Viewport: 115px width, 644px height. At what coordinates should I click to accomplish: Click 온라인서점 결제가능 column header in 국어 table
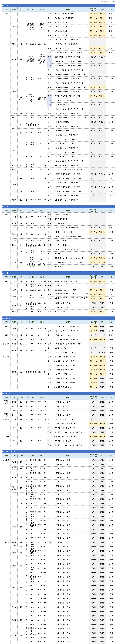[93, 9]
